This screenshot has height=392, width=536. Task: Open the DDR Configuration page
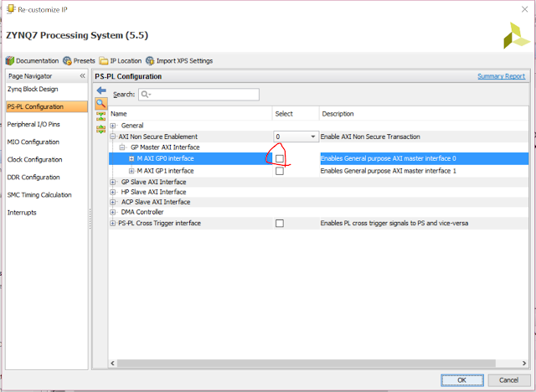(33, 178)
